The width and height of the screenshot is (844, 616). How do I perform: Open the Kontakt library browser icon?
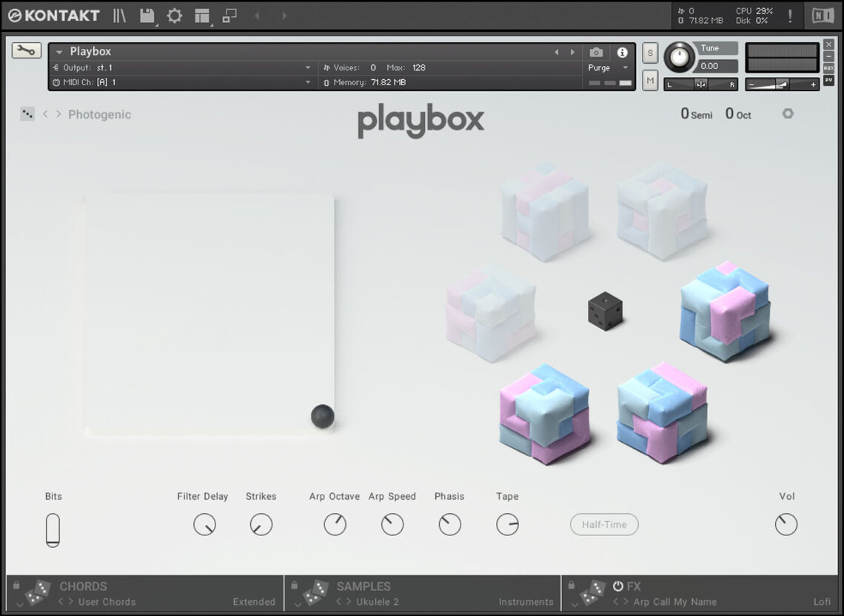(119, 16)
